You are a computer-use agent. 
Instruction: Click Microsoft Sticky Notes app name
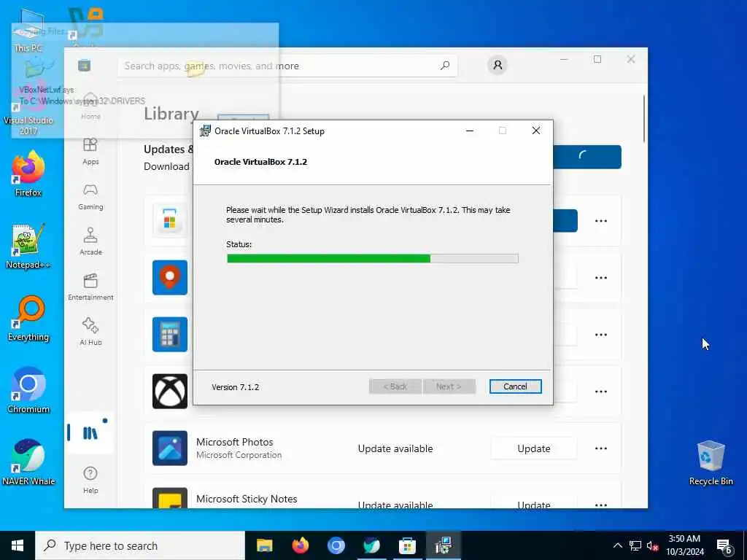(247, 499)
